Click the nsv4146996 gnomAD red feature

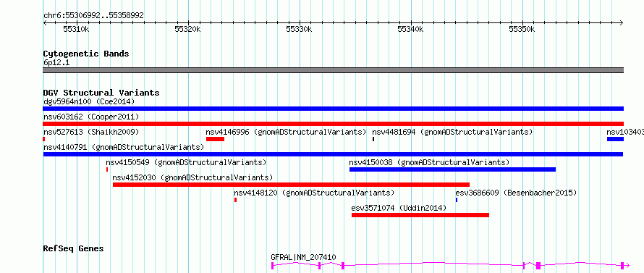coord(215,139)
